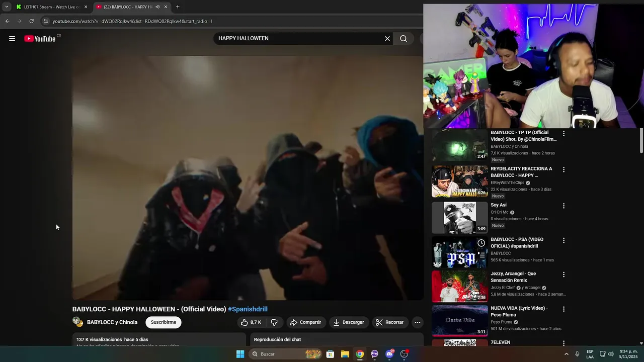Click the Suscribirme button
The width and height of the screenshot is (644, 362).
coord(164,322)
